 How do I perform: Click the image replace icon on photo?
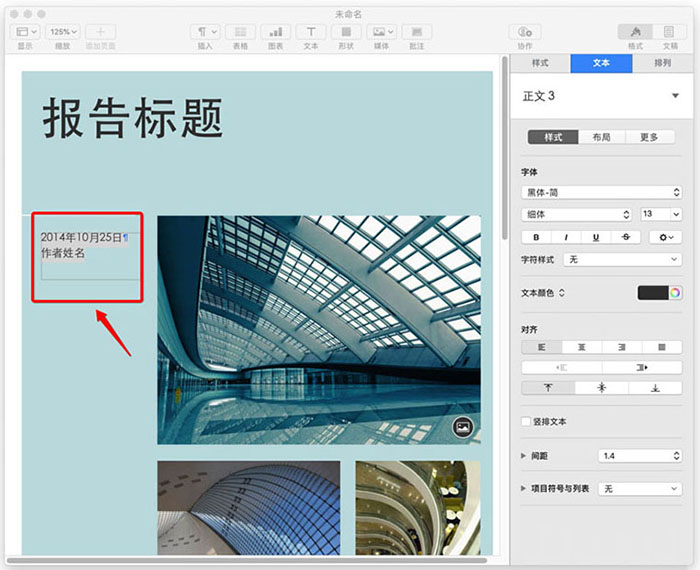pos(463,427)
